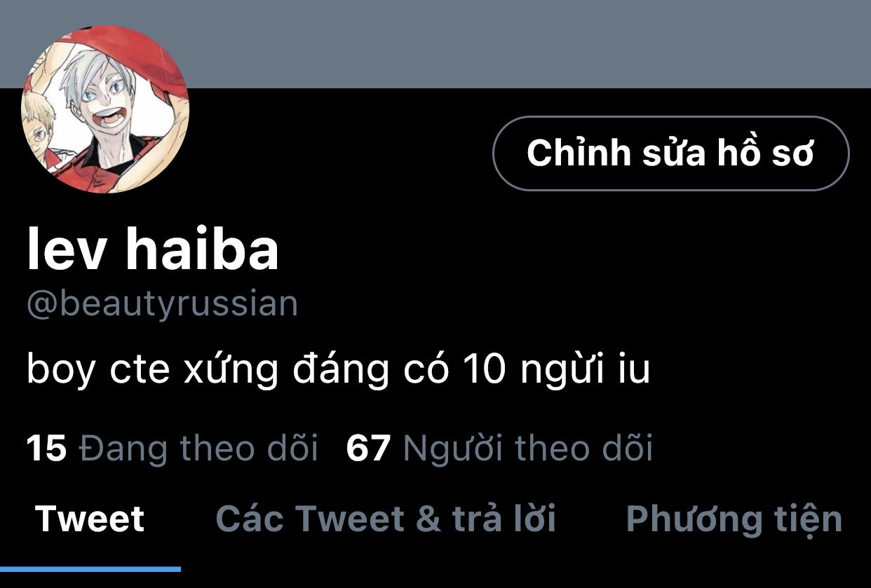Image resolution: width=871 pixels, height=588 pixels.
Task: Select the Tweet tab
Action: click(x=90, y=519)
